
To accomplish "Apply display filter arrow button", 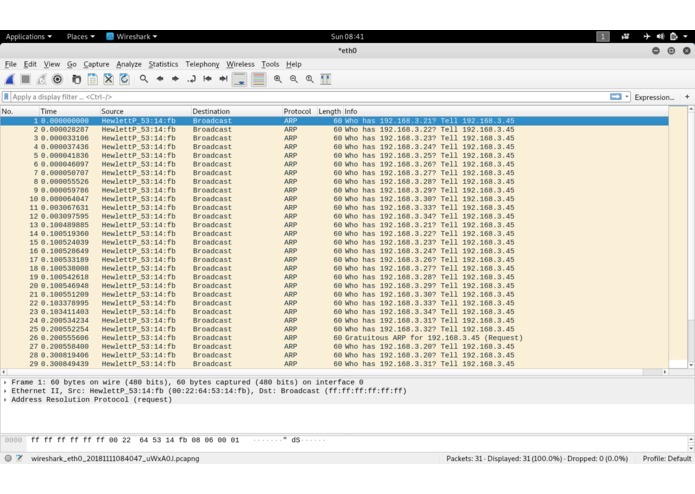I will point(616,97).
